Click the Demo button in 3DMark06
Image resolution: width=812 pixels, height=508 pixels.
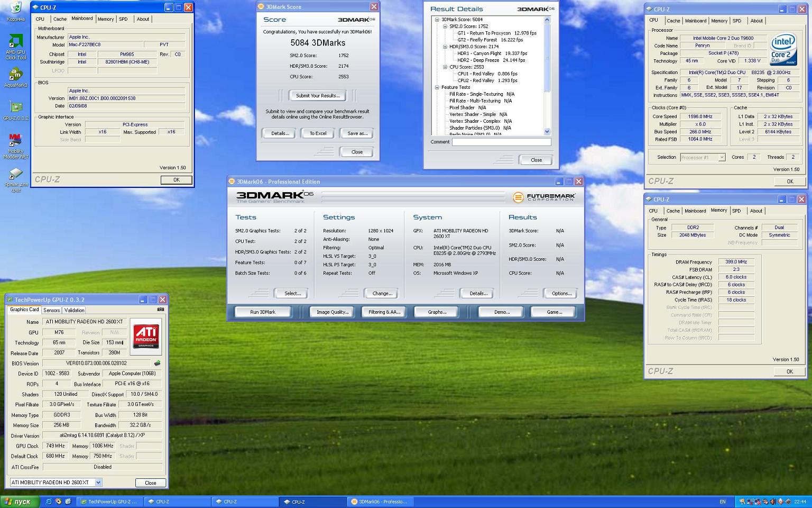pos(501,312)
